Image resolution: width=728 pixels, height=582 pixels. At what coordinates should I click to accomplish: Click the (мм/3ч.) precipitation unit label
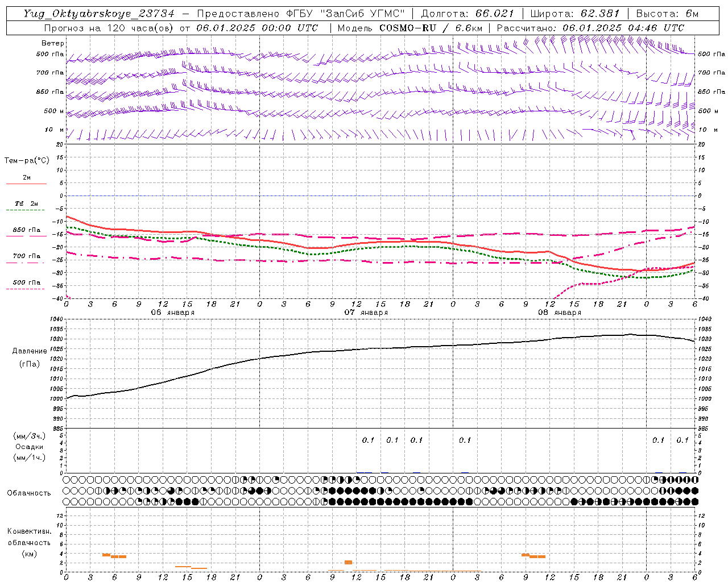click(30, 436)
